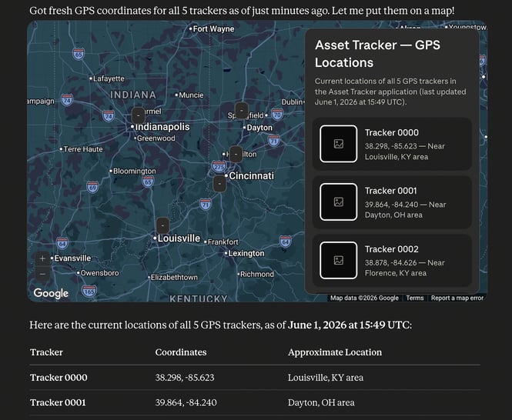The image size is (512, 420).
Task: Click the map marker beside Cincinnati
Action: coord(219,183)
